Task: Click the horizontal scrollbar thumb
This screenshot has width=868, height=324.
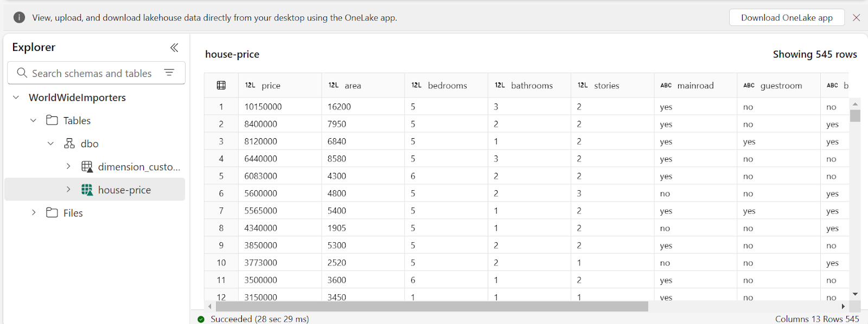Action: tap(432, 306)
